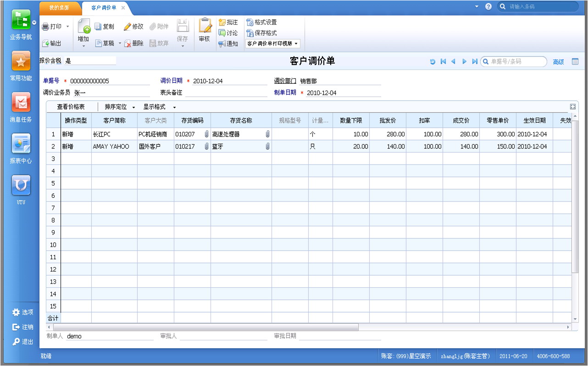Close the 客户调价单 tab
The height and width of the screenshot is (366, 588).
coord(123,8)
